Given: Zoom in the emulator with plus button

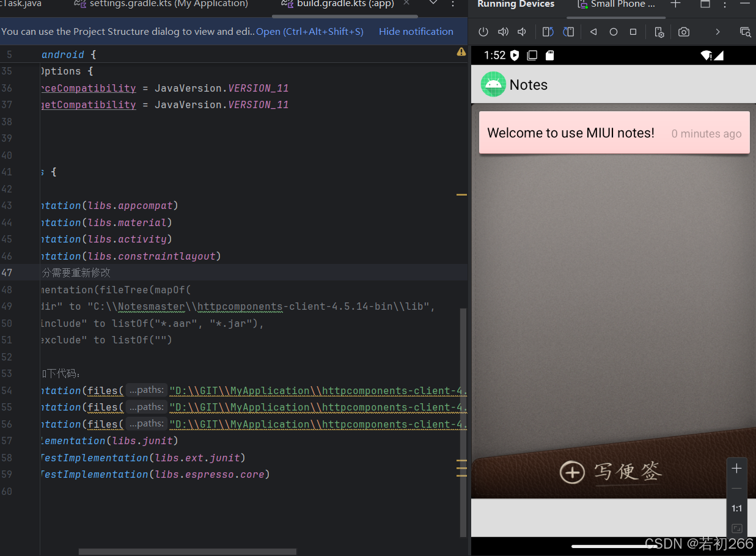Looking at the screenshot, I should (x=736, y=469).
